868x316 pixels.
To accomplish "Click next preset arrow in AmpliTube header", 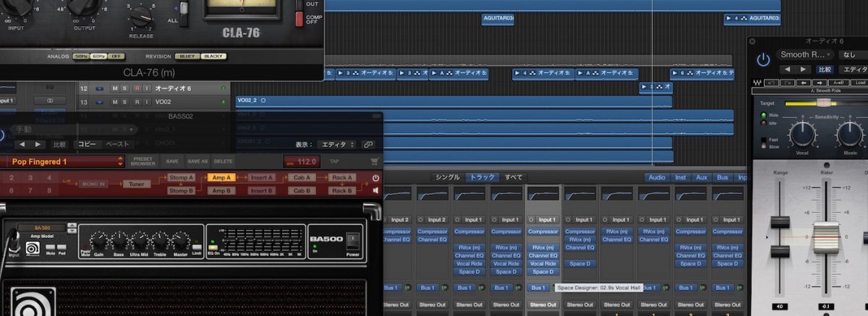I will 38,144.
